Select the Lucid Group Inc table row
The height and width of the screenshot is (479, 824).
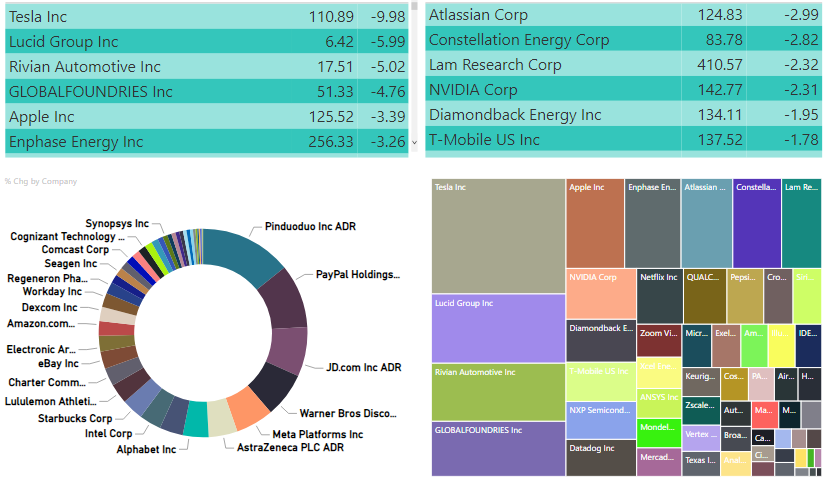(207, 42)
